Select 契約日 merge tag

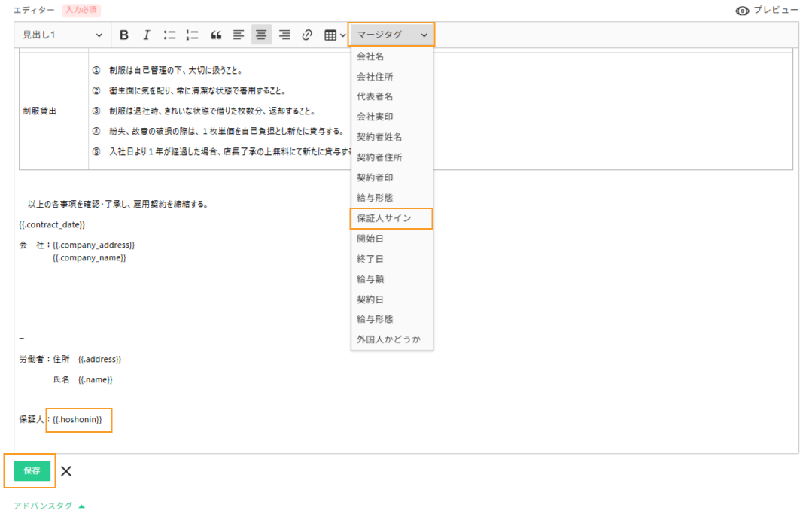coord(392,299)
